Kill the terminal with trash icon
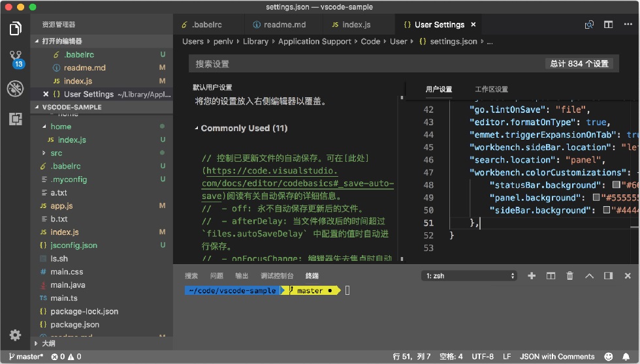This screenshot has height=364, width=640. point(569,276)
